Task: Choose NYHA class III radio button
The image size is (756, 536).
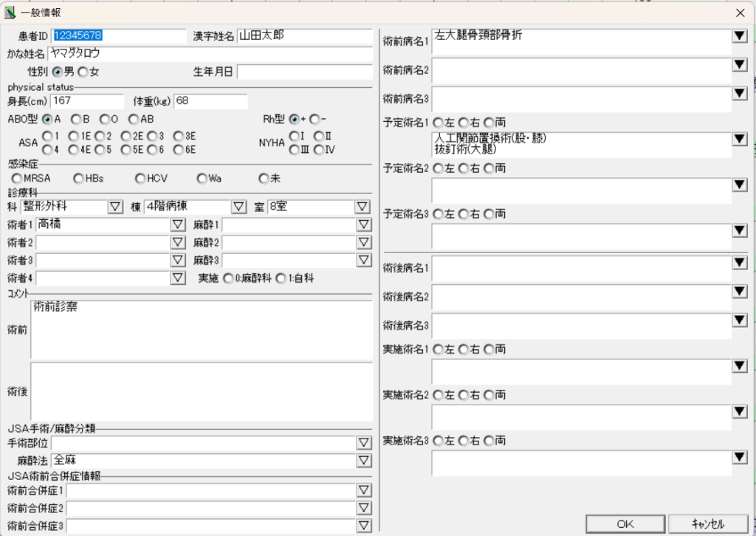Action: coord(294,149)
